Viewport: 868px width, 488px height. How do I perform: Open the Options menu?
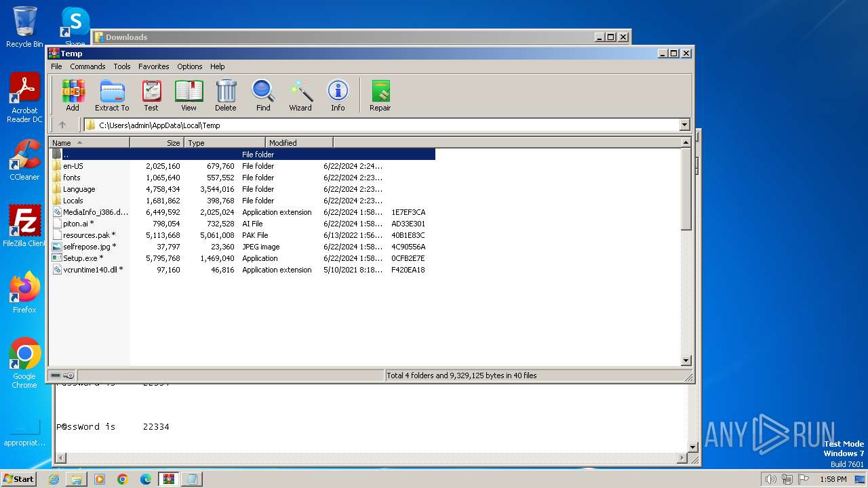click(190, 66)
